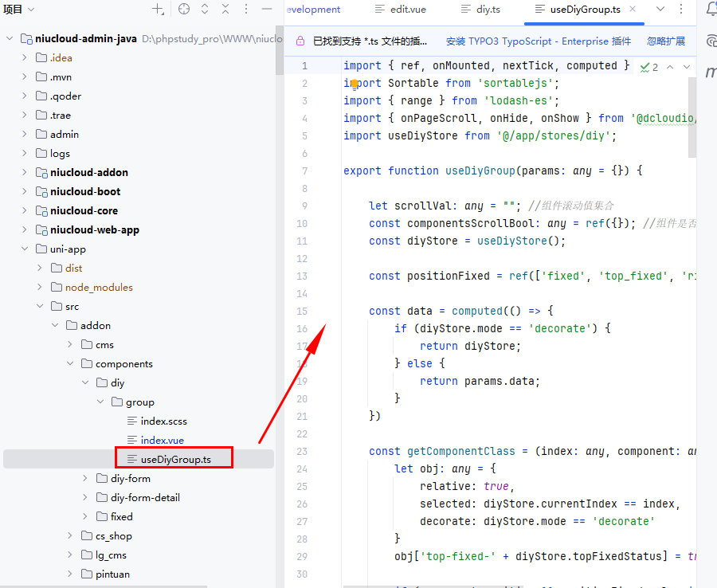Click the new file plus icon
The image size is (717, 588).
[158, 10]
